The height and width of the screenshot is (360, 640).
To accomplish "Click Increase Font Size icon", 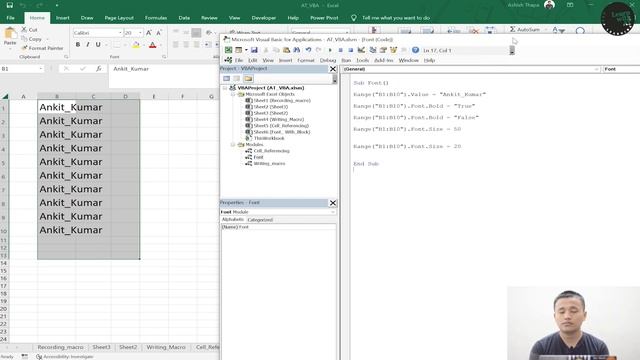I will (x=149, y=33).
